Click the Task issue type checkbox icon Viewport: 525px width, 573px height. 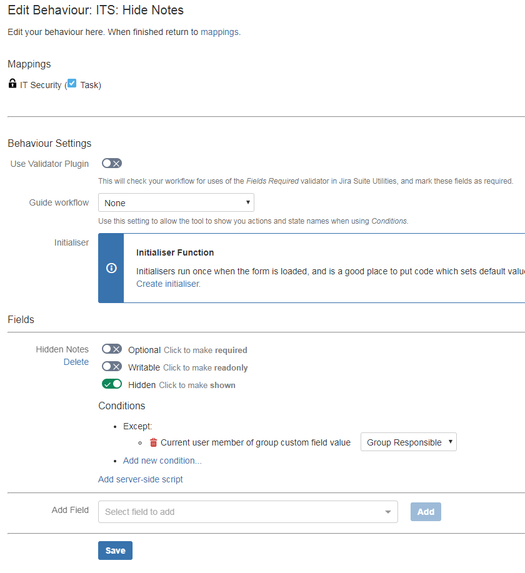(x=72, y=83)
